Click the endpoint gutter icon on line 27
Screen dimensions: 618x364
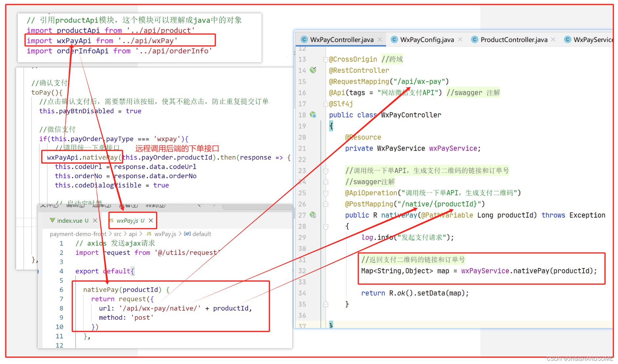pyautogui.click(x=313, y=215)
